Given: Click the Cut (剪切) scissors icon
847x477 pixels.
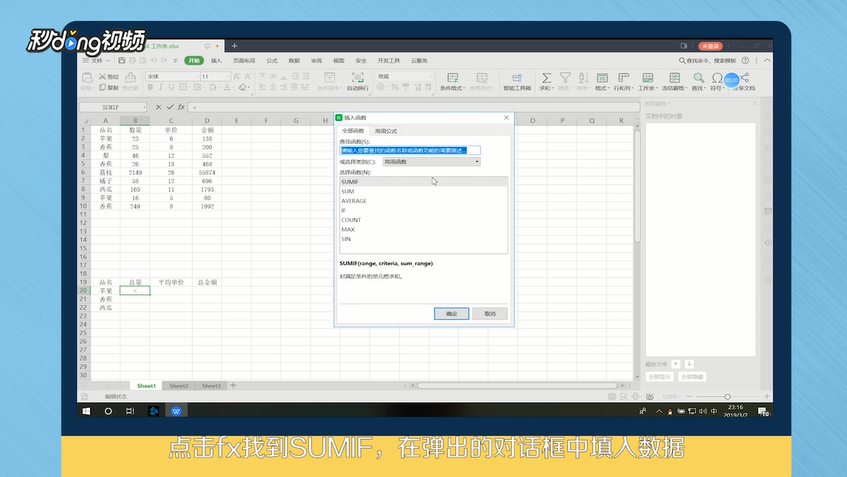Looking at the screenshot, I should (102, 77).
